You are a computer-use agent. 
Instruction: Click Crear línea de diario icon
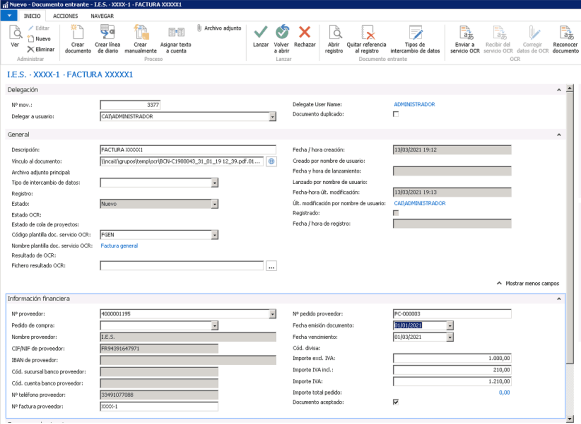107,32
